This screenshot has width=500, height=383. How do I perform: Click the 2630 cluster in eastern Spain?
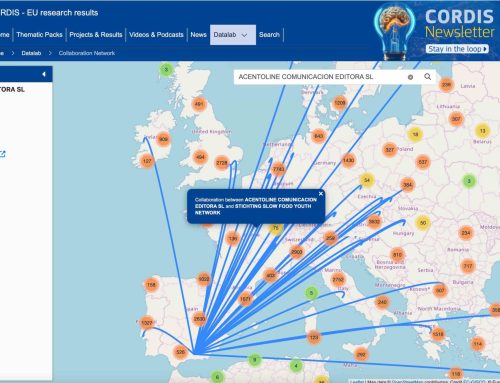[x=199, y=319]
